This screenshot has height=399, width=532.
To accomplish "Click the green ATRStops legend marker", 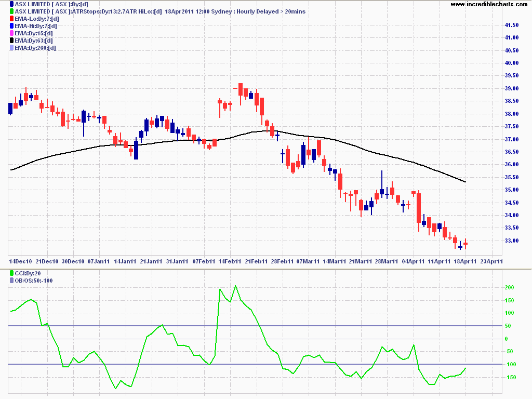I will pyautogui.click(x=4, y=11).
